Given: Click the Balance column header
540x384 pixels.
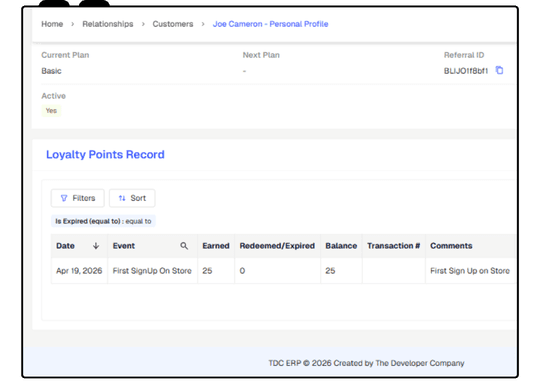Looking at the screenshot, I should [341, 246].
